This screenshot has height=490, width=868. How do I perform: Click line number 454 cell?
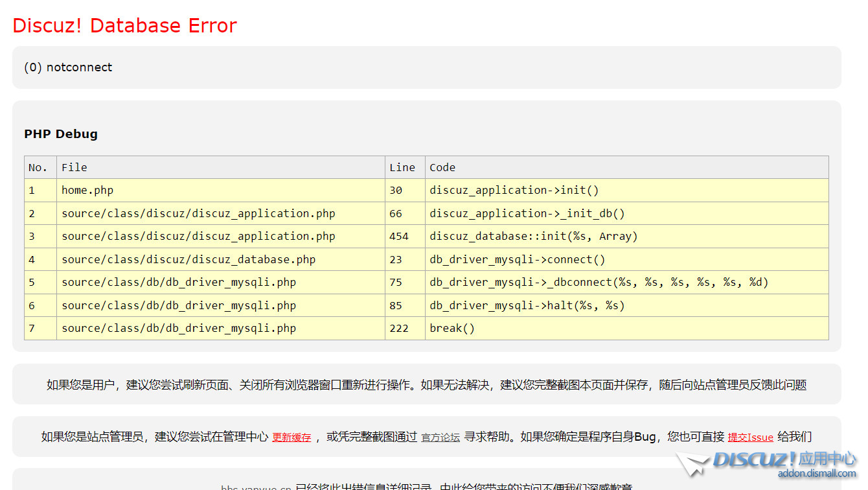coord(399,237)
